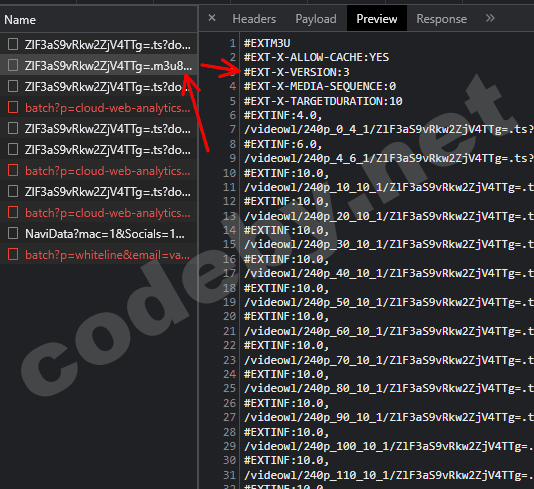The image size is (534, 489).
Task: Select the NaviData?mac=1&Socials request row
Action: (98, 234)
